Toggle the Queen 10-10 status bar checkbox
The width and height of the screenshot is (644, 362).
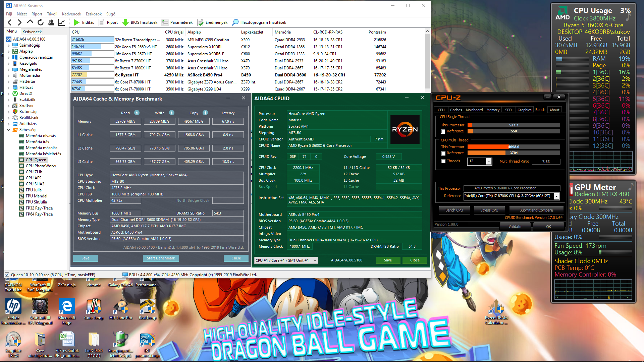(x=7, y=275)
